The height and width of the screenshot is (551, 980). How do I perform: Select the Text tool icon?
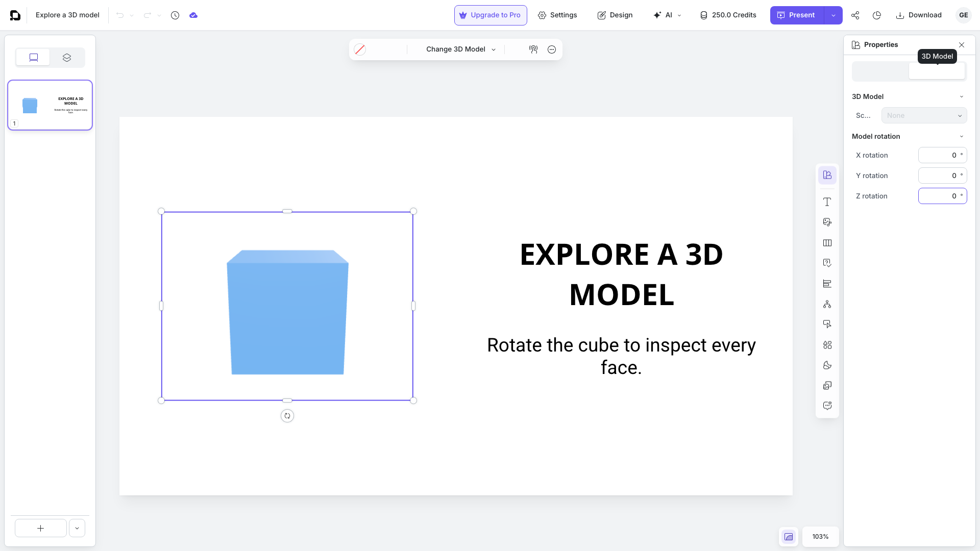(x=827, y=202)
